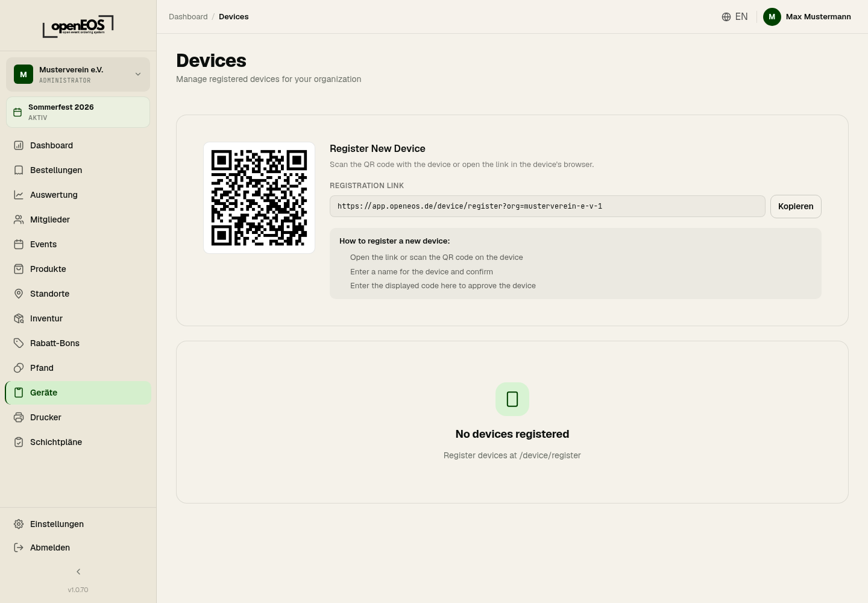Screen dimensions: 868x603
Task: Collapse the sidebar with the chevron arrow
Action: click(78, 572)
